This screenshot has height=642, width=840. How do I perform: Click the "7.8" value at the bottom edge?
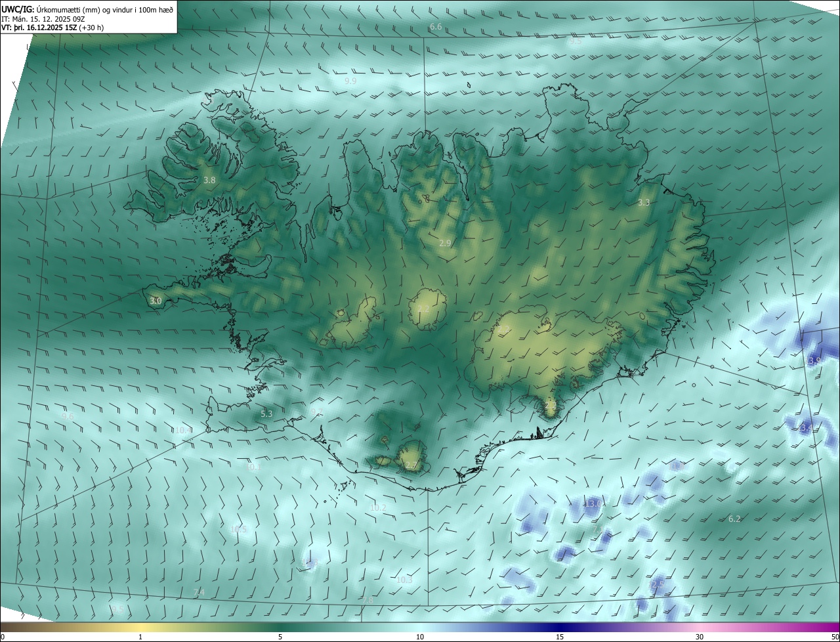pyautogui.click(x=367, y=601)
